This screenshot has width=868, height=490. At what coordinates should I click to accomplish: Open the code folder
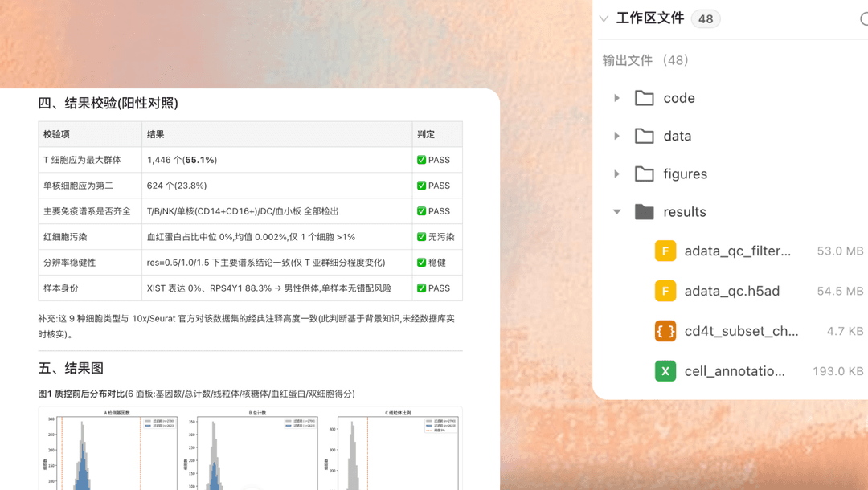pos(679,98)
